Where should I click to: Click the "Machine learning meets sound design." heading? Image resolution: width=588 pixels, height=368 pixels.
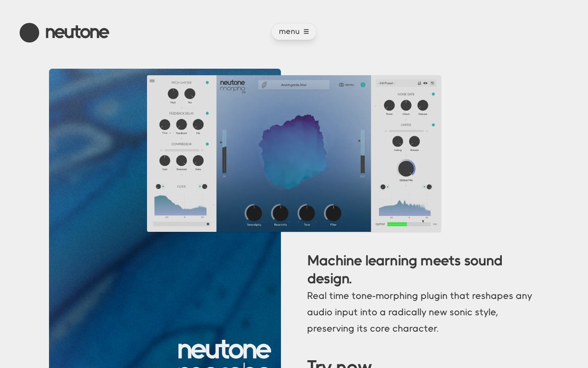[405, 269]
